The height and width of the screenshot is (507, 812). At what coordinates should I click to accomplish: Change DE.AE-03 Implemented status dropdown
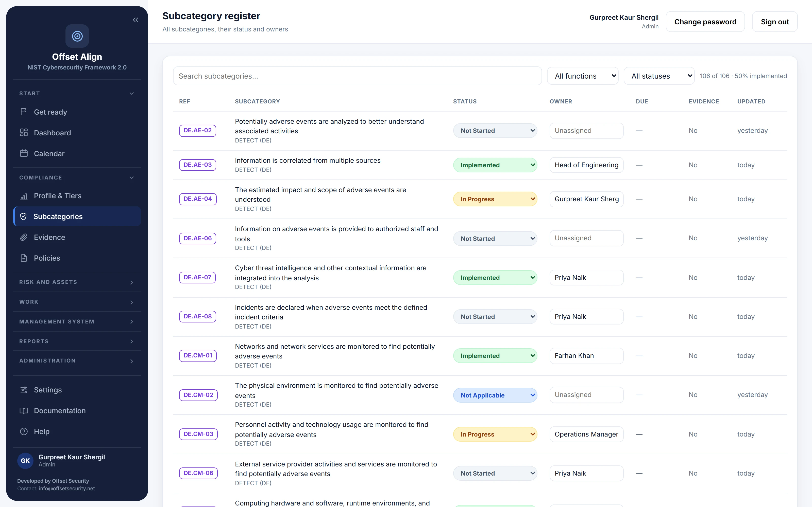click(x=495, y=165)
